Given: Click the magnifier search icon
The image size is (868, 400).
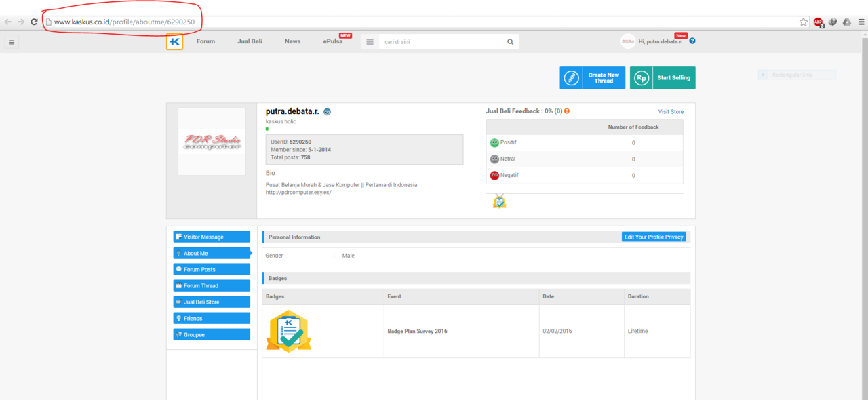Looking at the screenshot, I should 511,42.
